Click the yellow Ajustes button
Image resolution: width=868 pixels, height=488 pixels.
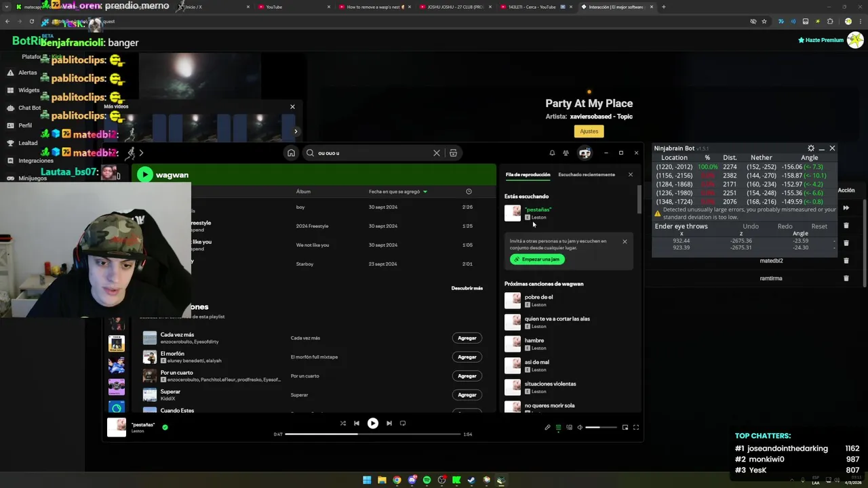[x=589, y=131]
